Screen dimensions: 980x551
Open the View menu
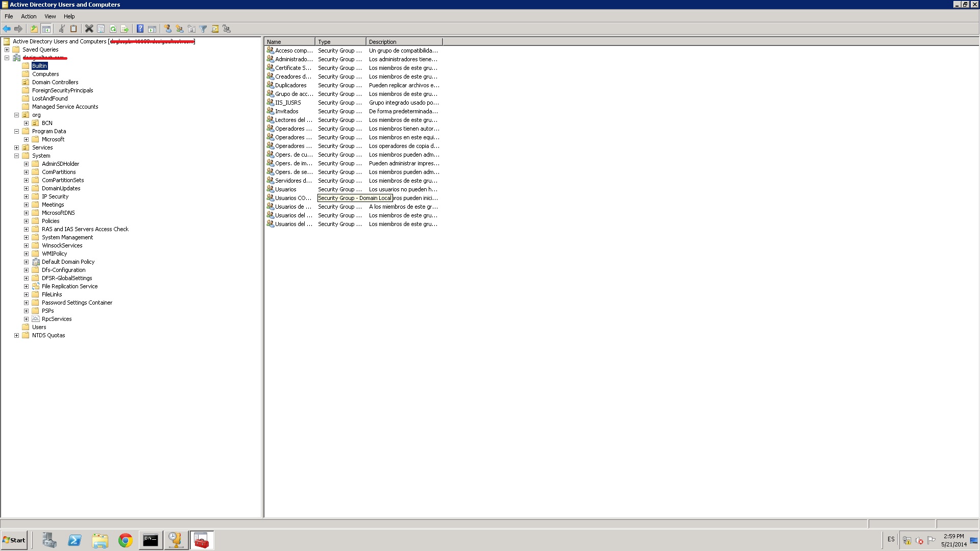(x=50, y=16)
